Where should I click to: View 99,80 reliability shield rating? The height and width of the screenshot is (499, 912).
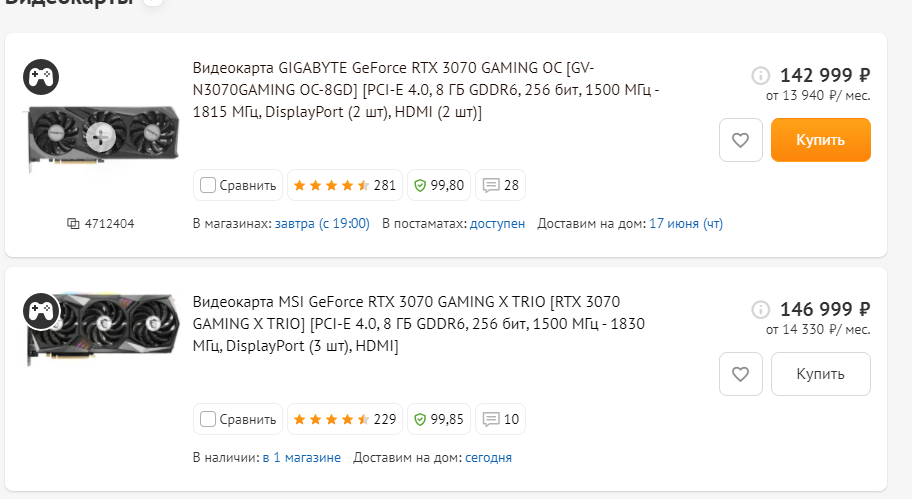[439, 185]
